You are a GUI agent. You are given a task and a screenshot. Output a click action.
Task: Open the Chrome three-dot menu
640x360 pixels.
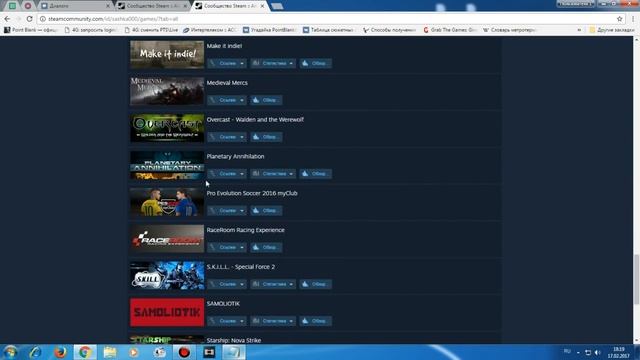pos(633,19)
